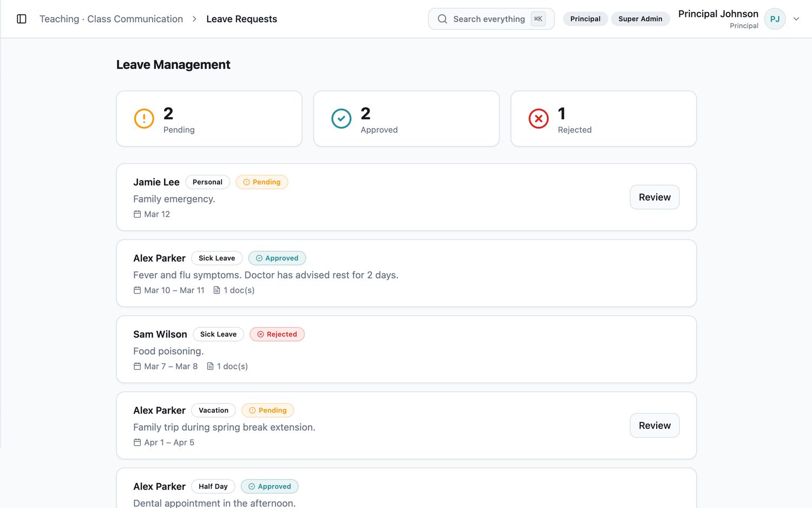
Task: Click Sick Leave tag on Alex Parker
Action: (217, 258)
